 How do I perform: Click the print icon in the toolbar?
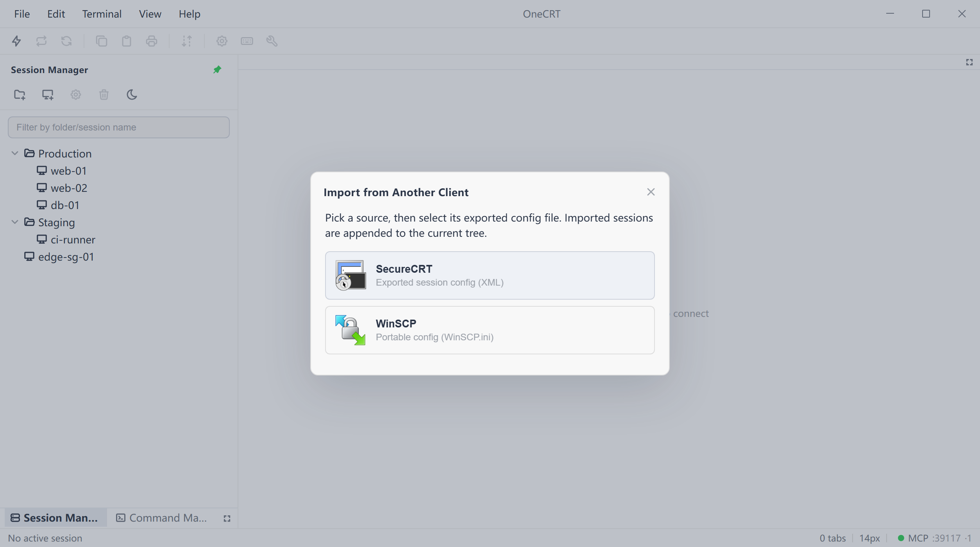click(152, 41)
